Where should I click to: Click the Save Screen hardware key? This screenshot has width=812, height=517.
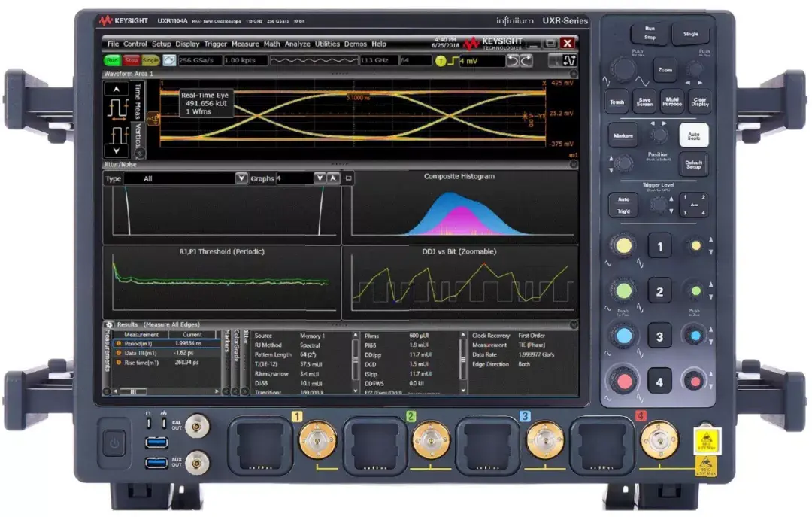(x=644, y=102)
